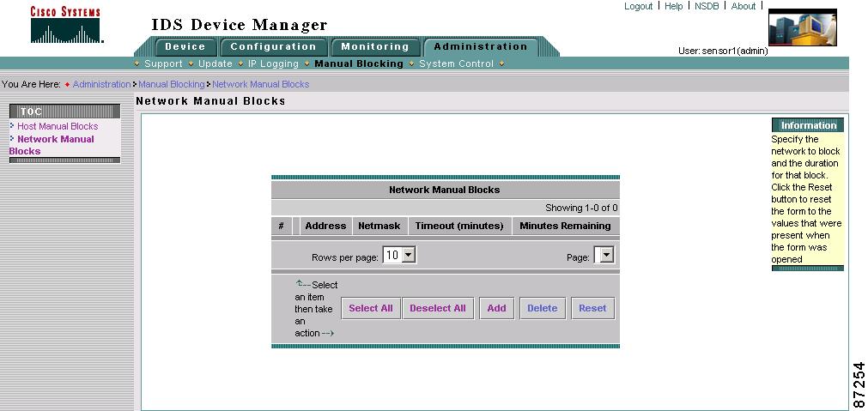Click the Timeout (minutes) column header
This screenshot has width=868, height=411.
[459, 226]
